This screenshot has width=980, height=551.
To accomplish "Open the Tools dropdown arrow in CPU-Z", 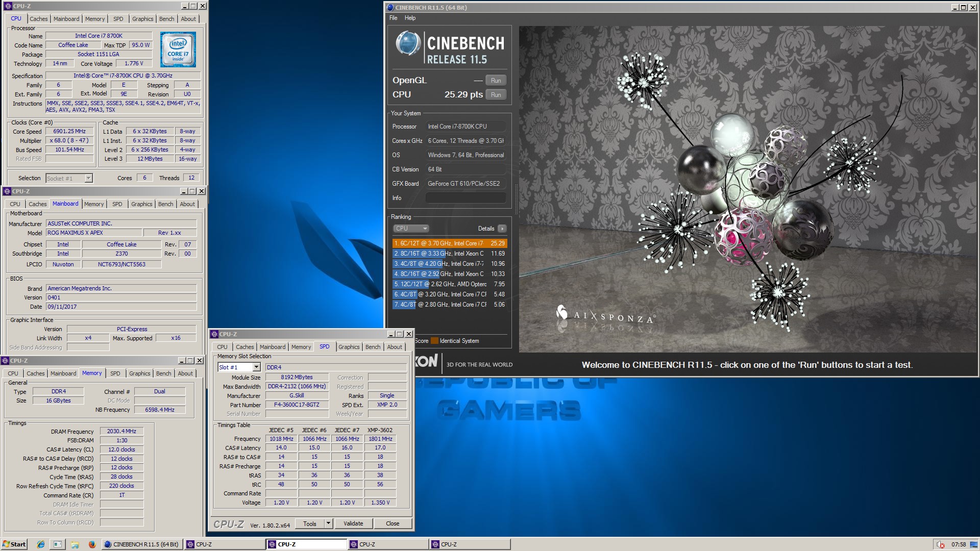I will click(x=328, y=523).
